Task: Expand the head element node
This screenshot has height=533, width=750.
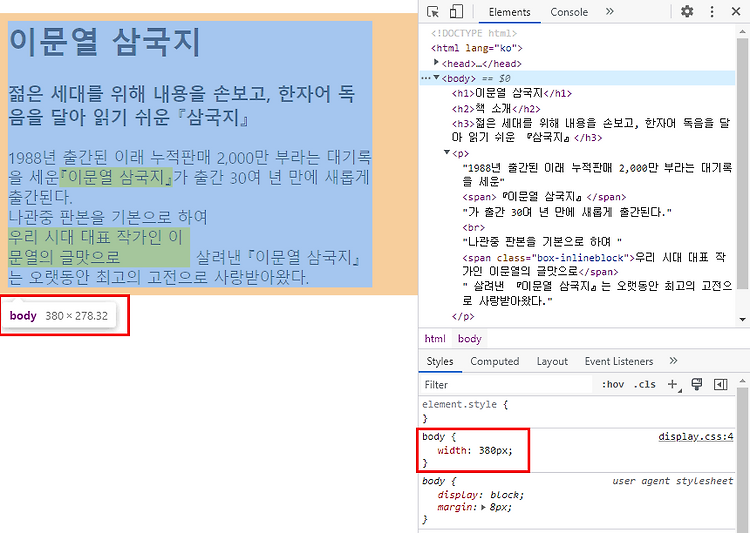Action: click(436, 62)
